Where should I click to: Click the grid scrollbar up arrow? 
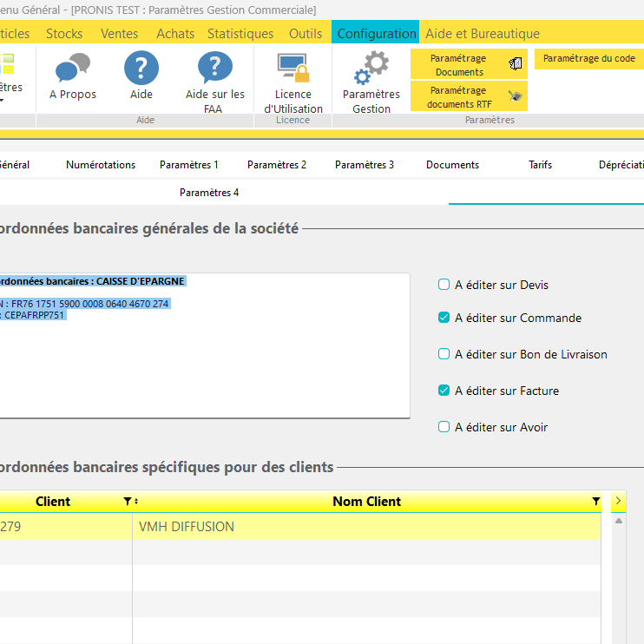(619, 522)
